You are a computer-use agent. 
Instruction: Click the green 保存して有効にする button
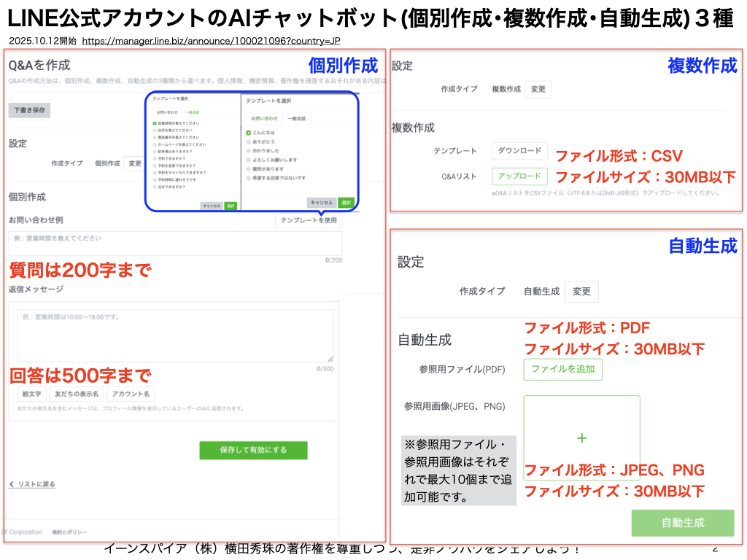pos(253,450)
